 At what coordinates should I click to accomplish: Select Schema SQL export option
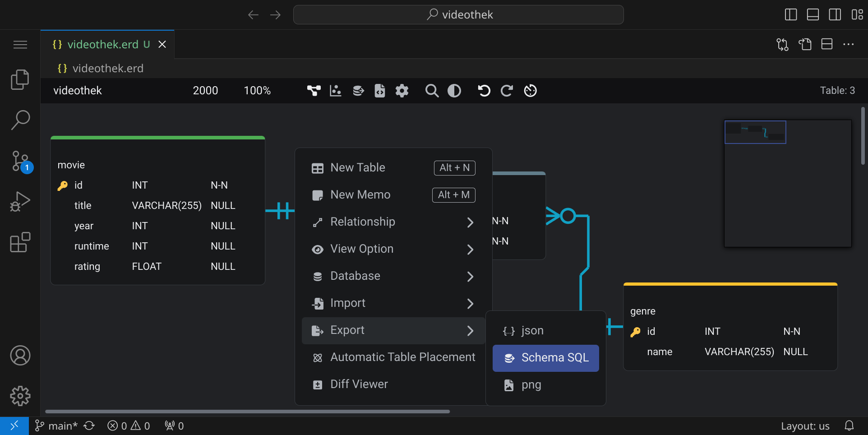click(546, 358)
